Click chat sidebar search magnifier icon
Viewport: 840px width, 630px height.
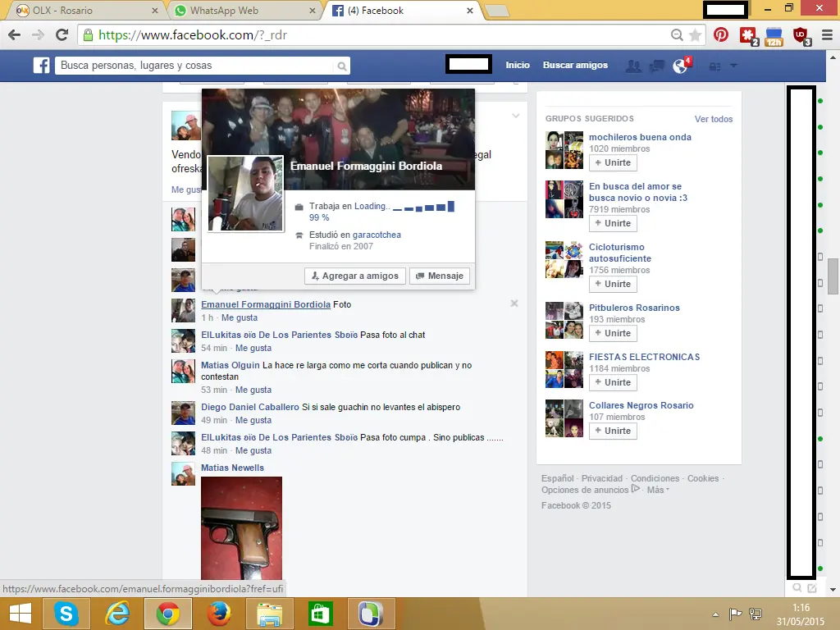797,587
